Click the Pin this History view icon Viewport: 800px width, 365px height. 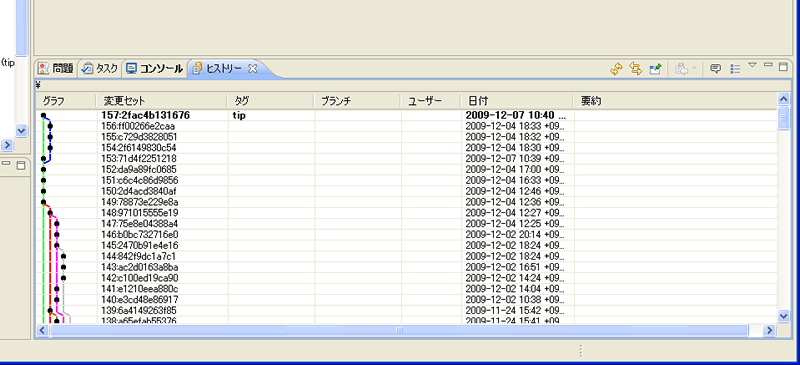tap(656, 69)
